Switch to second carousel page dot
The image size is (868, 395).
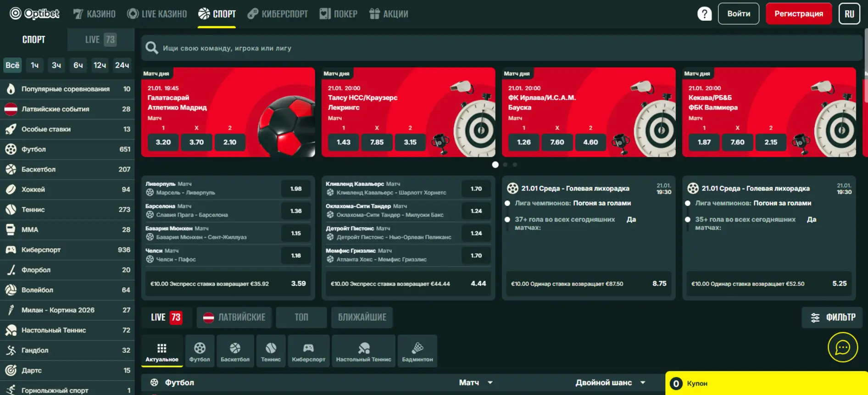[x=505, y=165]
